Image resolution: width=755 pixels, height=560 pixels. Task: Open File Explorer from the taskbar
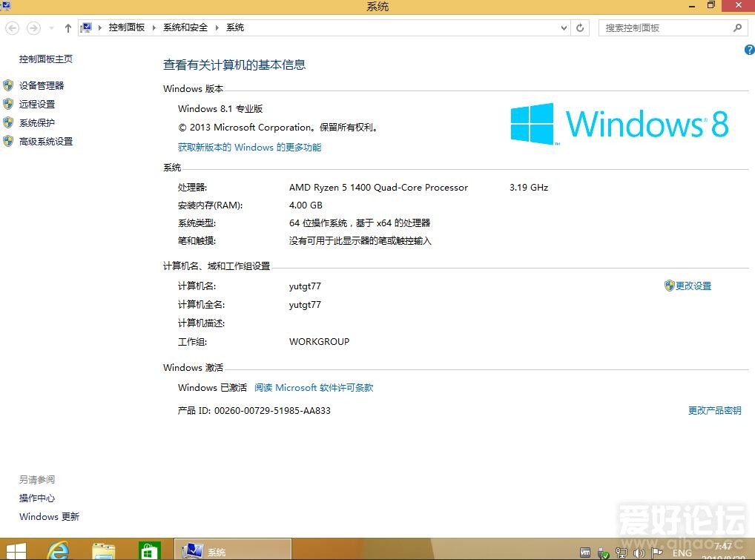click(104, 551)
